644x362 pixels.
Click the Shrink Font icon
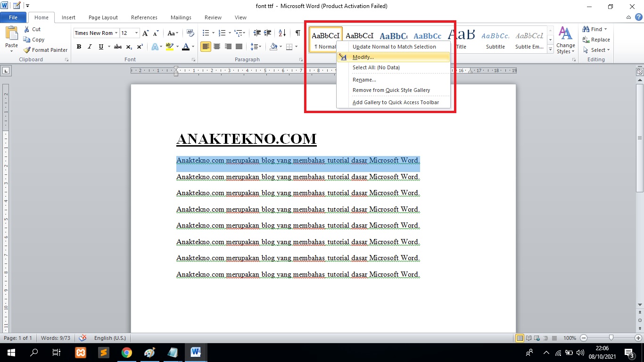tap(156, 33)
